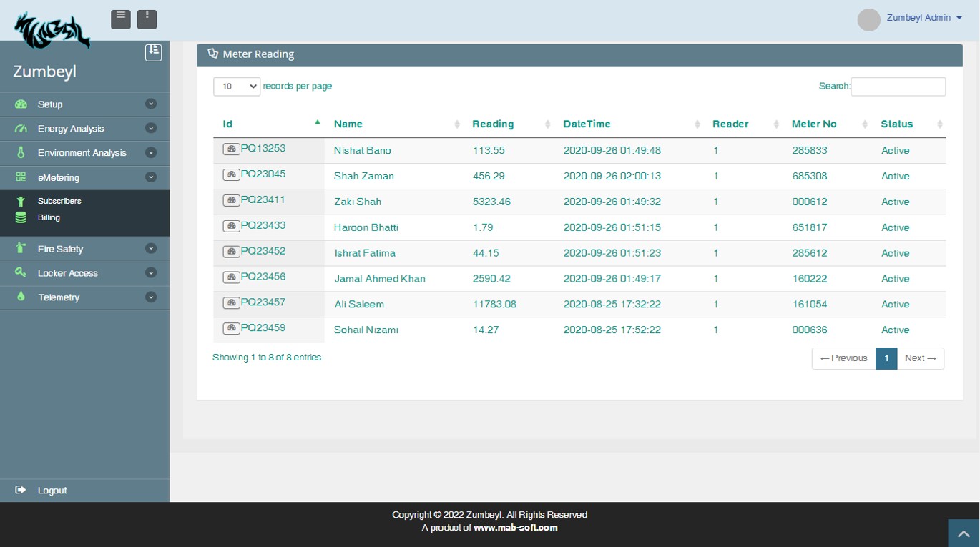
Task: Click the meter icon beside PQ23459
Action: [231, 329]
